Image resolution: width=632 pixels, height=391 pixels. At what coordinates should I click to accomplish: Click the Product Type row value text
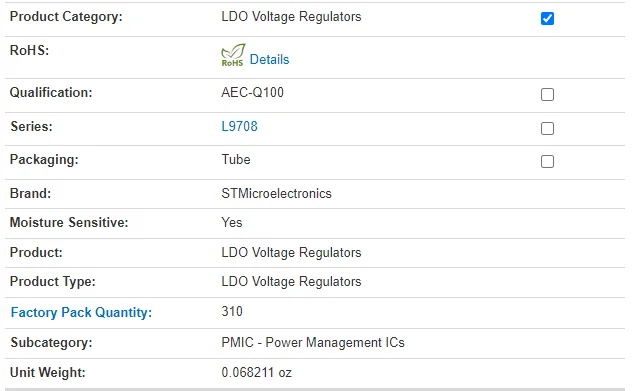[x=291, y=281]
